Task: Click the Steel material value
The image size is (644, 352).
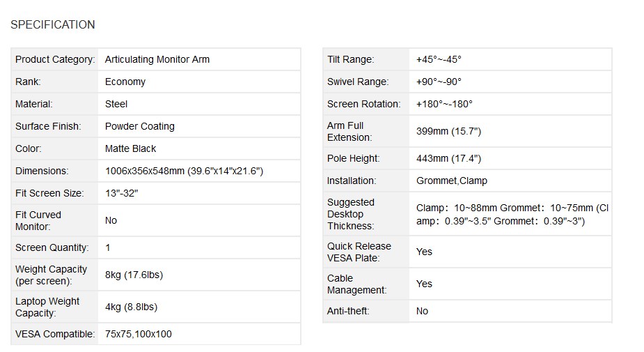Action: point(116,104)
